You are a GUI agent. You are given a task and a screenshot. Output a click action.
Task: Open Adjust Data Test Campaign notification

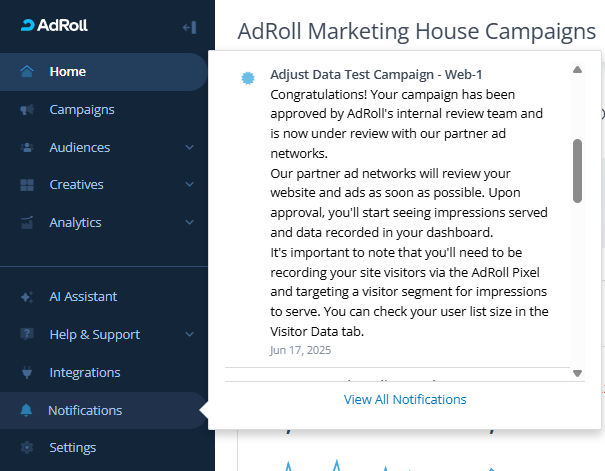[376, 75]
